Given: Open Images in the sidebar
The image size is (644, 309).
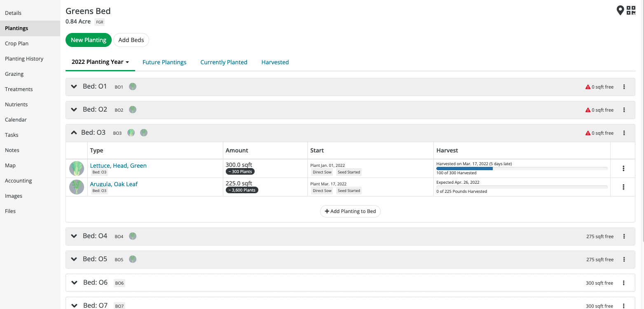Looking at the screenshot, I should 30,196.
